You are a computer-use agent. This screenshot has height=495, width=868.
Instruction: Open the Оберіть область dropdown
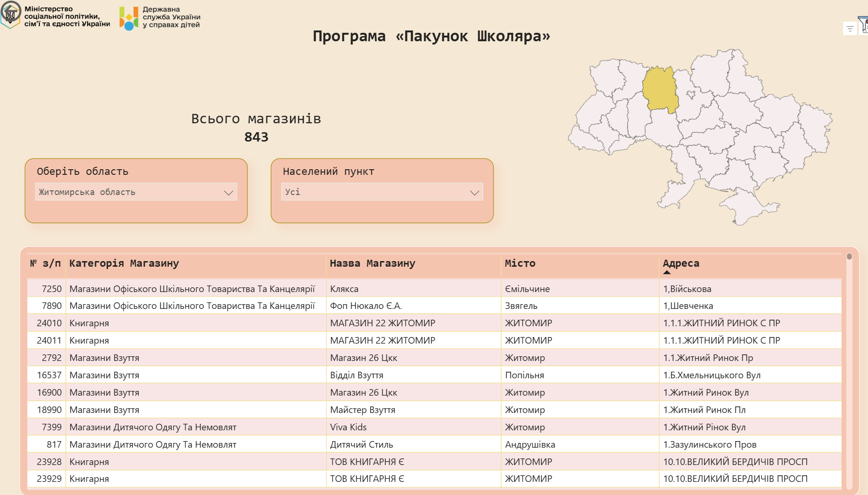coord(136,192)
